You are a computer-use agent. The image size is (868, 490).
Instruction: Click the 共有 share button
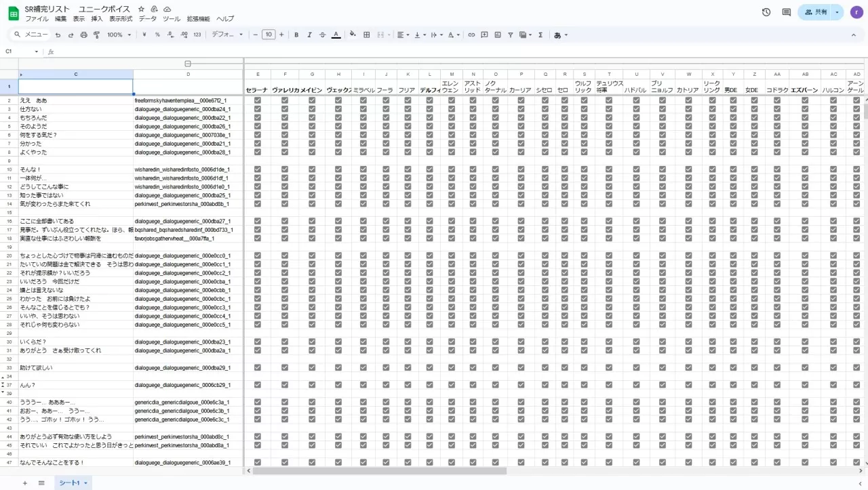tap(815, 12)
